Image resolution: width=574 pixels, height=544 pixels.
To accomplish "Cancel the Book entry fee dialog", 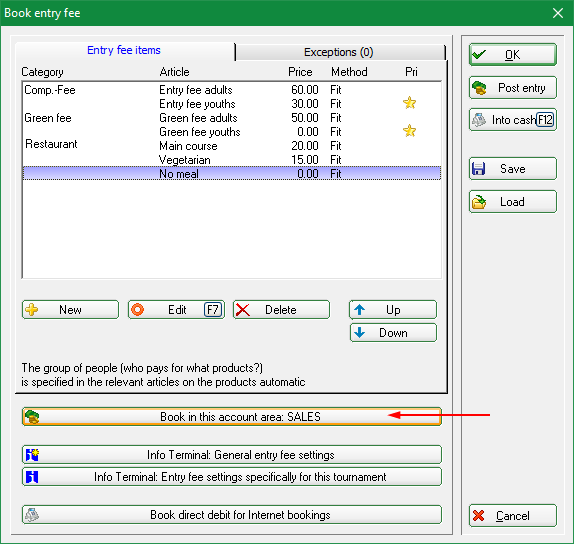I will (512, 516).
